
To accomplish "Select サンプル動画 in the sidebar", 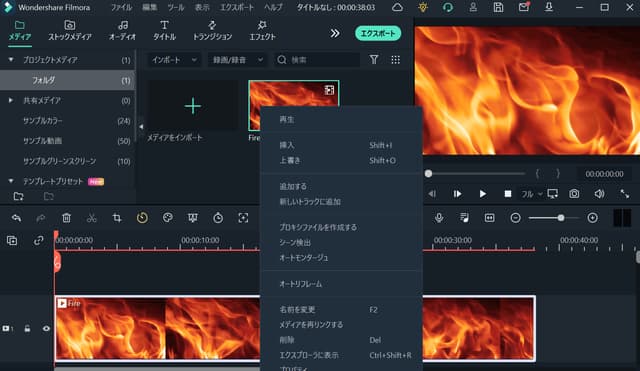I will tap(42, 141).
